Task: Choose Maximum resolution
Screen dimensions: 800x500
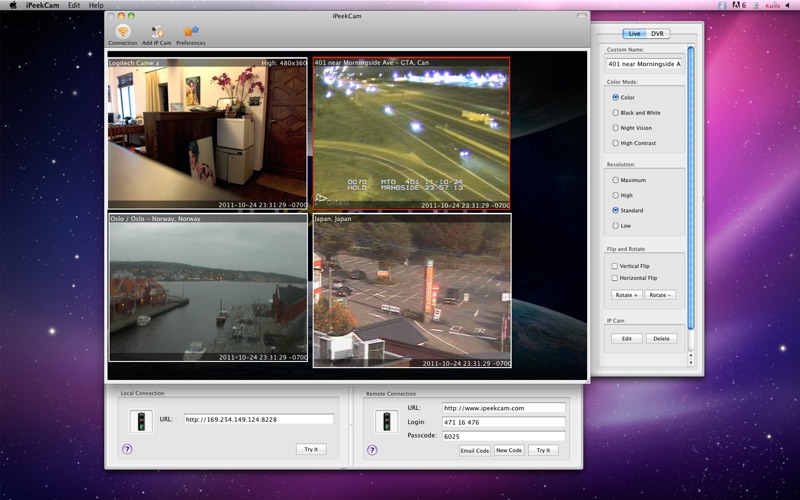Action: click(x=616, y=180)
